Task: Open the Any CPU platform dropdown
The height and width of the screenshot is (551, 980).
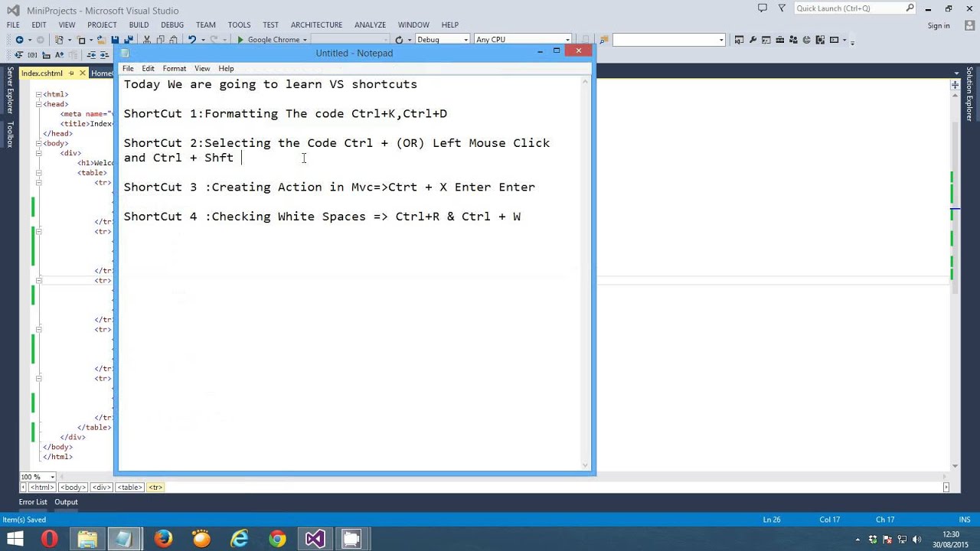Action: pyautogui.click(x=567, y=40)
